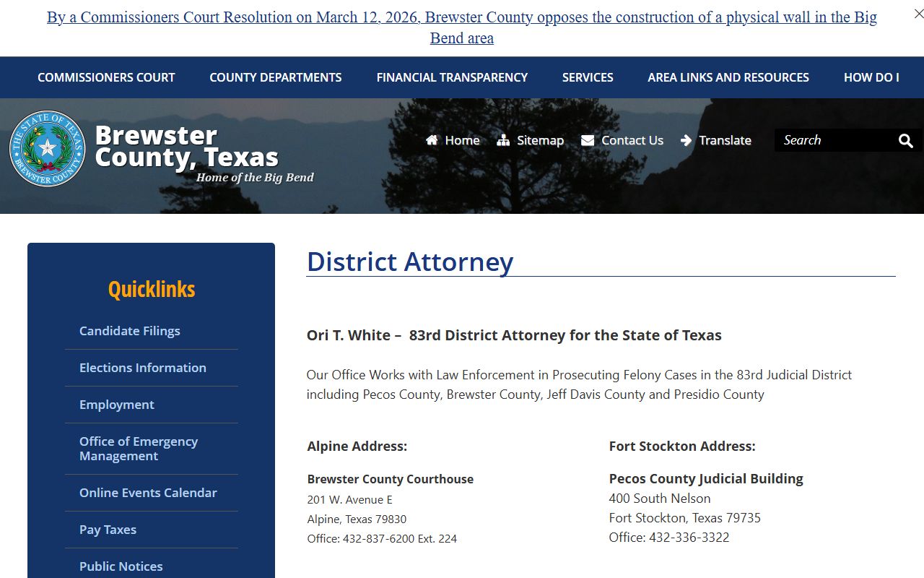Viewport: 924px width, 578px height.
Task: Click Home of the Big Bend tagline
Action: pyautogui.click(x=255, y=178)
